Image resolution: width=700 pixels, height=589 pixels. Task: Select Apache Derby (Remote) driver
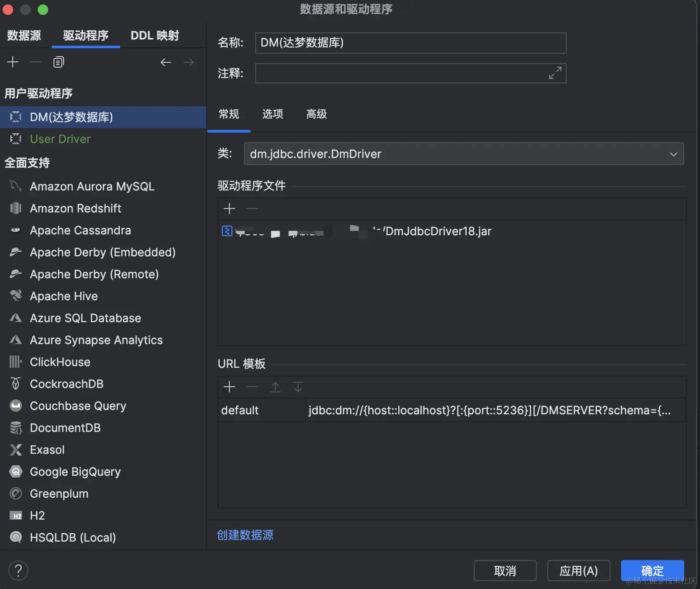(103, 274)
